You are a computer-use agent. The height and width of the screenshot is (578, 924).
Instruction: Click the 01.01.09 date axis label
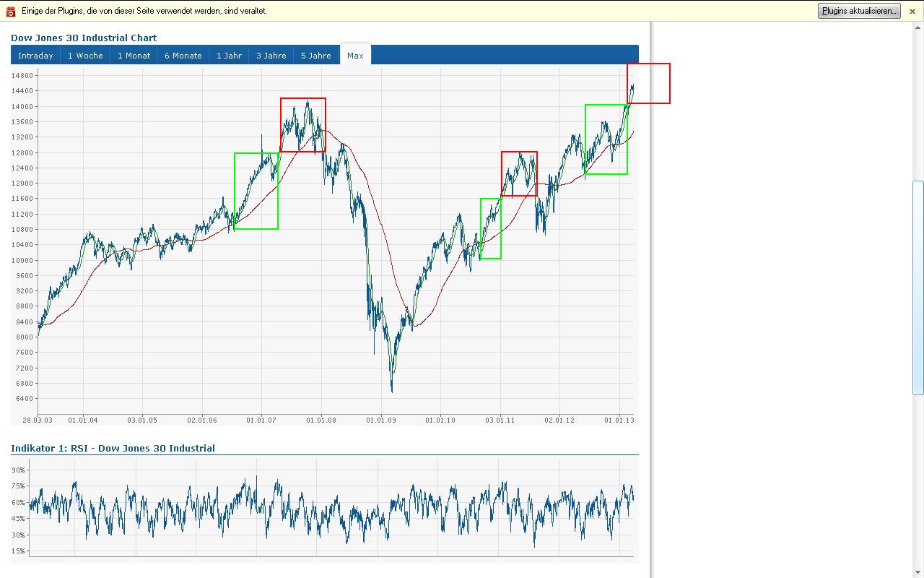[x=381, y=420]
